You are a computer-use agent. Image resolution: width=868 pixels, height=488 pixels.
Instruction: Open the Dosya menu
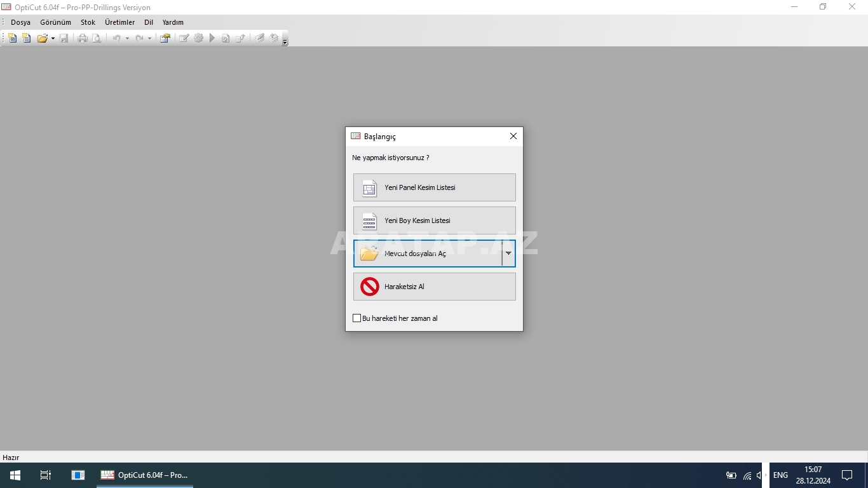click(x=20, y=22)
